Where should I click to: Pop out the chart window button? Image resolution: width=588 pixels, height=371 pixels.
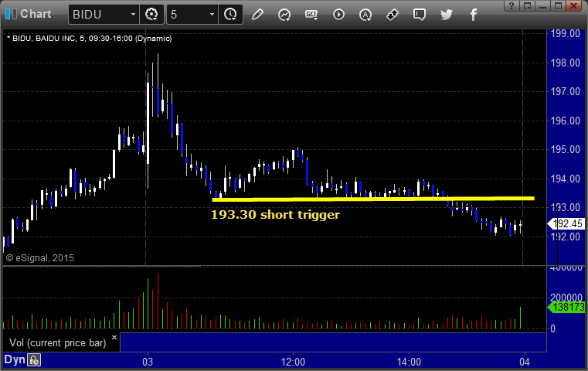click(x=527, y=5)
